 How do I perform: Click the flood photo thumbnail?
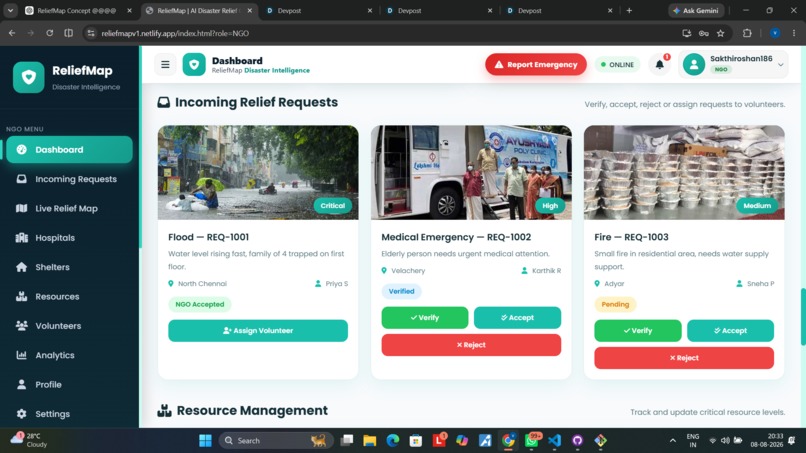click(x=258, y=172)
